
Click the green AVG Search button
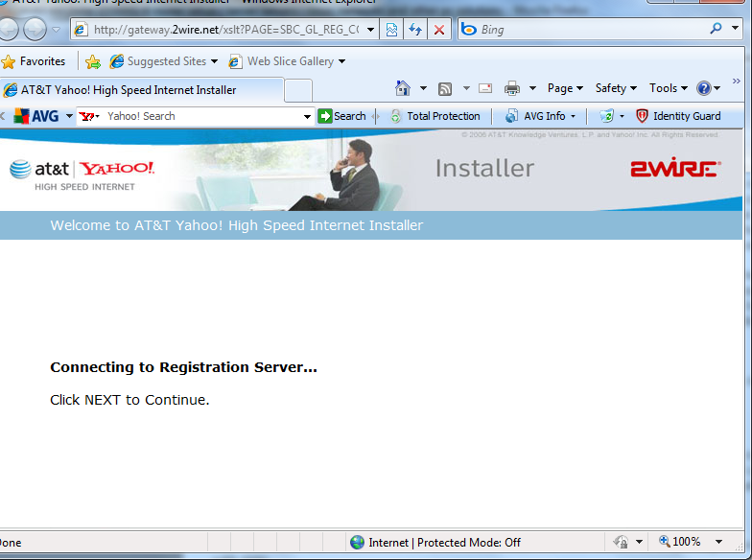tap(341, 116)
